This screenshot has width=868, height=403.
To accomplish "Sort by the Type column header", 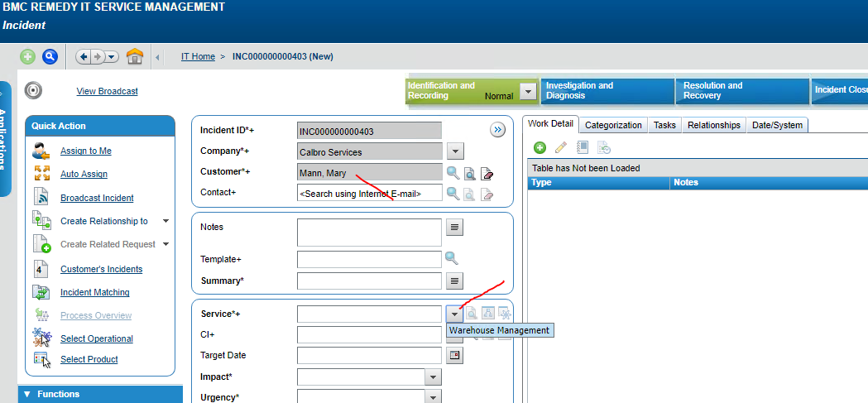I will pyautogui.click(x=598, y=183).
